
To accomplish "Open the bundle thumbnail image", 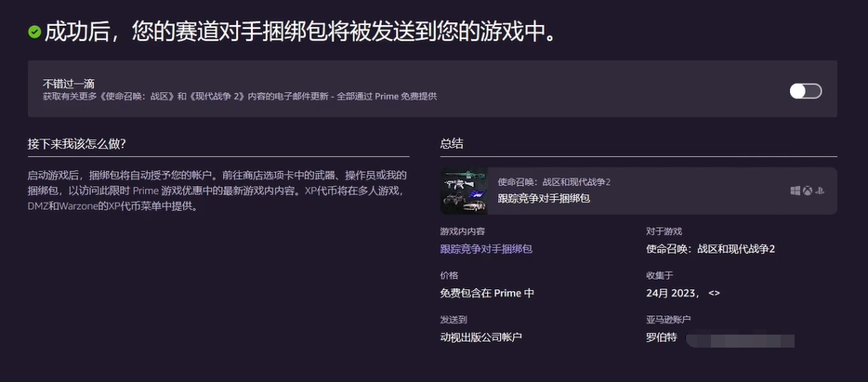I will tap(464, 191).
